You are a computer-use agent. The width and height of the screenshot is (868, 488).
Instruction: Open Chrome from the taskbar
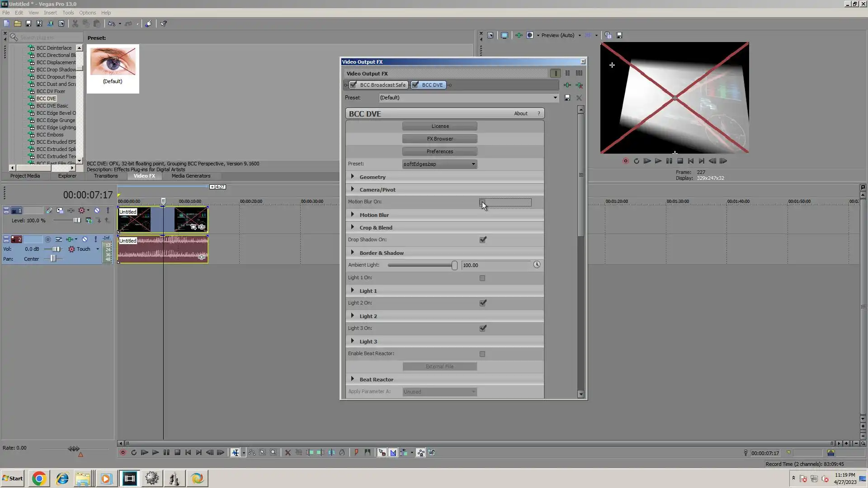[39, 479]
